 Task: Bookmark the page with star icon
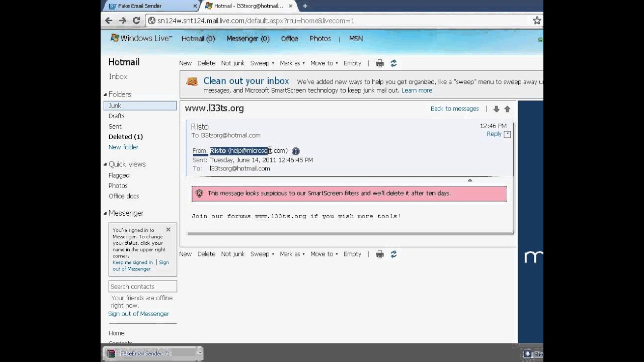coord(537,21)
